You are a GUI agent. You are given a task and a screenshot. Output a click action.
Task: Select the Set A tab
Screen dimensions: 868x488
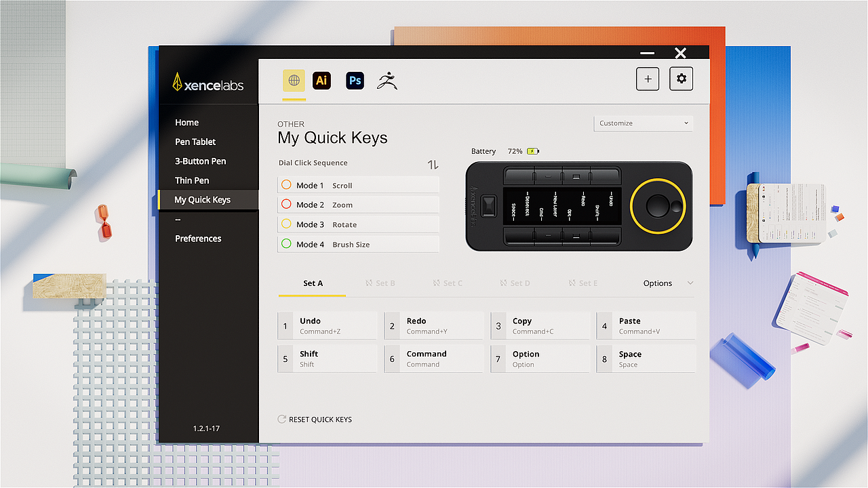[313, 283]
